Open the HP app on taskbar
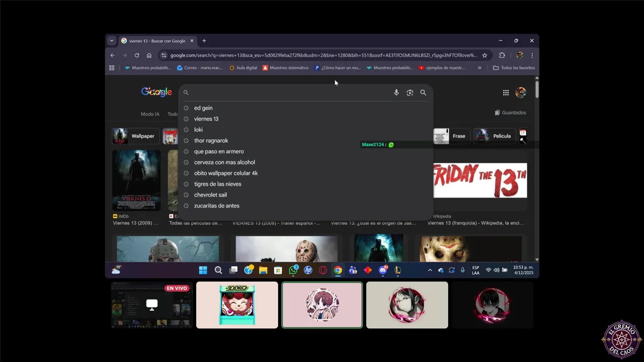 pos(308,270)
